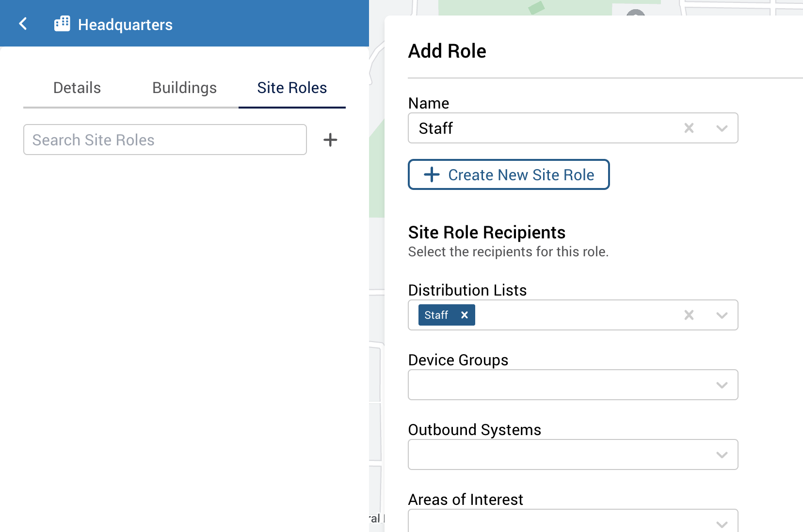This screenshot has width=803, height=532.
Task: Expand the Outbound Systems dropdown
Action: tap(722, 454)
